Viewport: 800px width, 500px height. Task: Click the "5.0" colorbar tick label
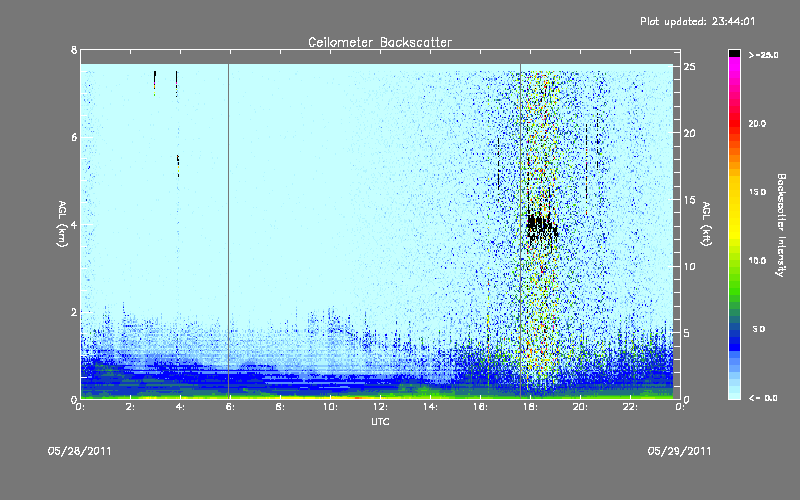759,329
